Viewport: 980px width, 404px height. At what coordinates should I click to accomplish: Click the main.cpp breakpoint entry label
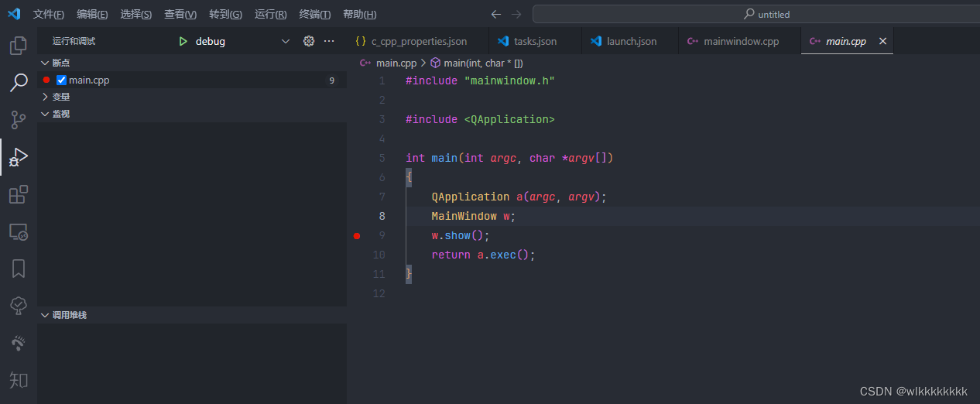pyautogui.click(x=89, y=80)
